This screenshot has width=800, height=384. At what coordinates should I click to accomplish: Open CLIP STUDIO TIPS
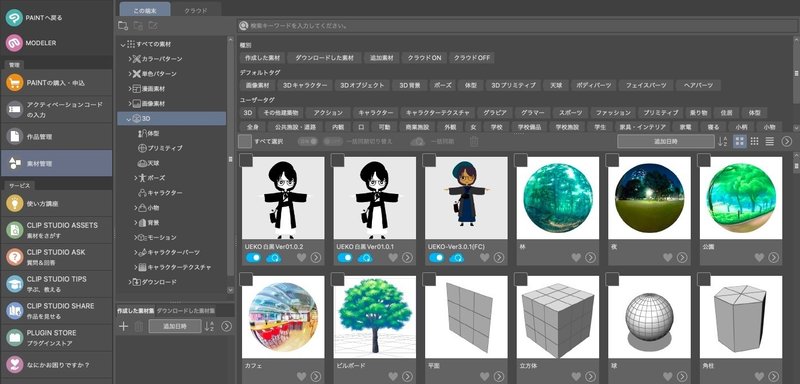56,284
